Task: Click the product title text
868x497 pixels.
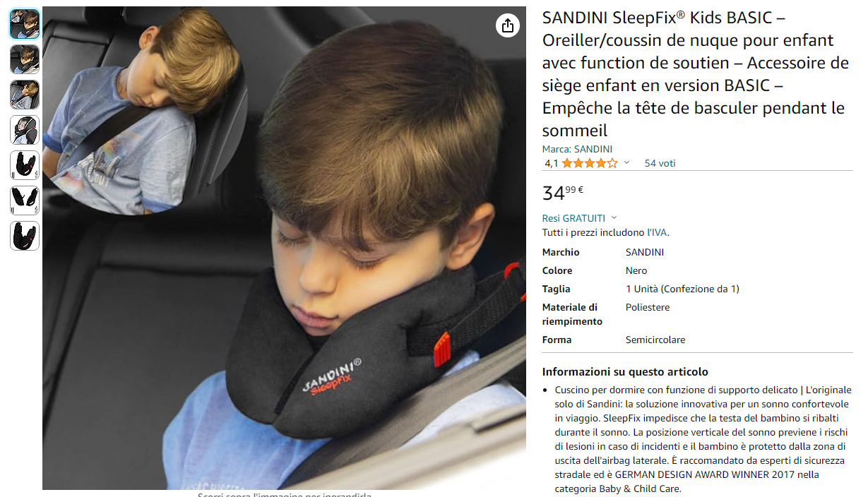Action: coord(696,74)
